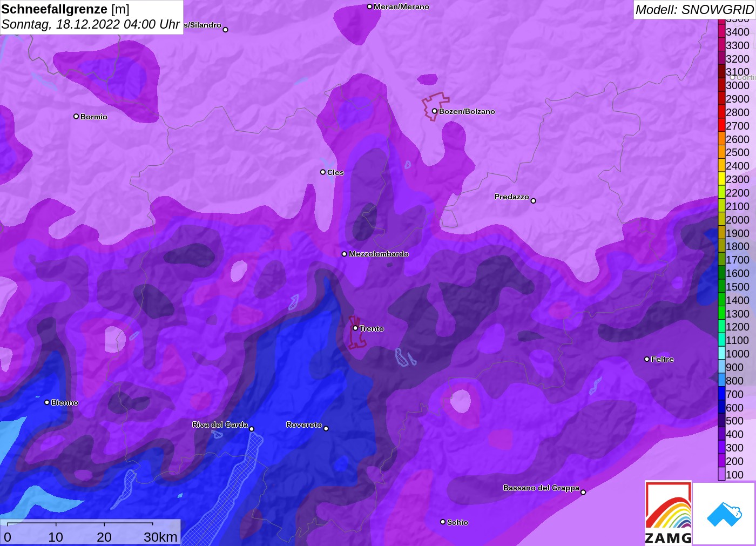
Task: Click the 100 light purple legend swatch
Action: (x=721, y=475)
